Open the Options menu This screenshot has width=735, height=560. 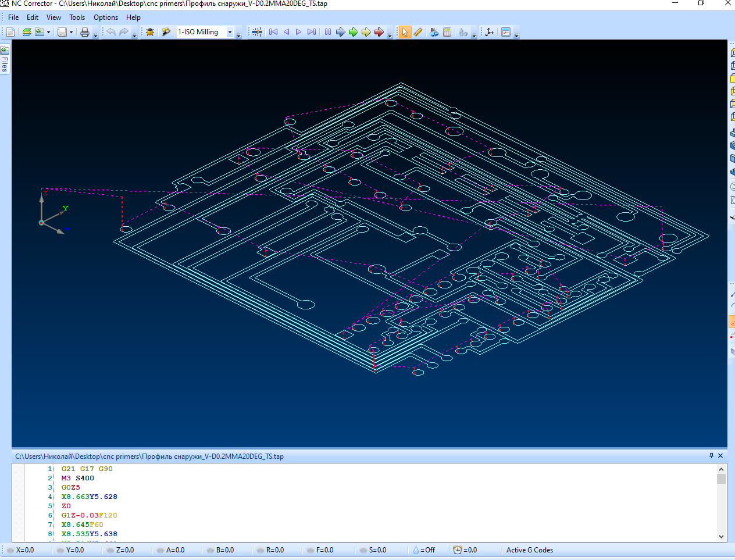106,17
